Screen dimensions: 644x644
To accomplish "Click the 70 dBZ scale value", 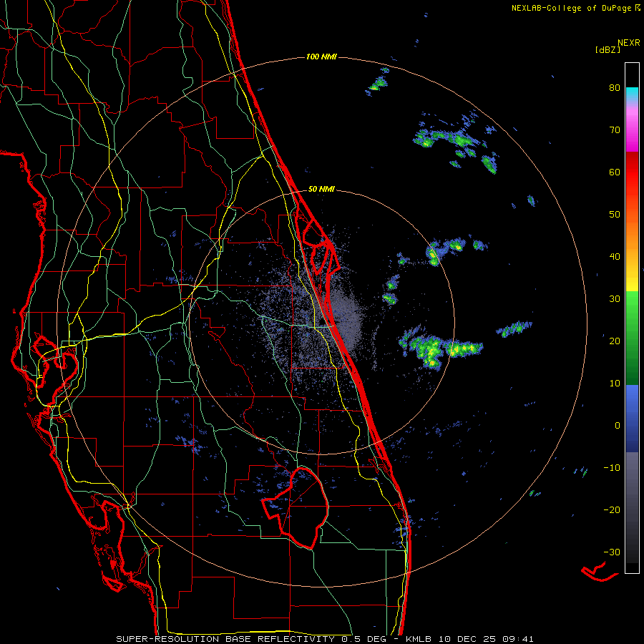I will (x=615, y=130).
